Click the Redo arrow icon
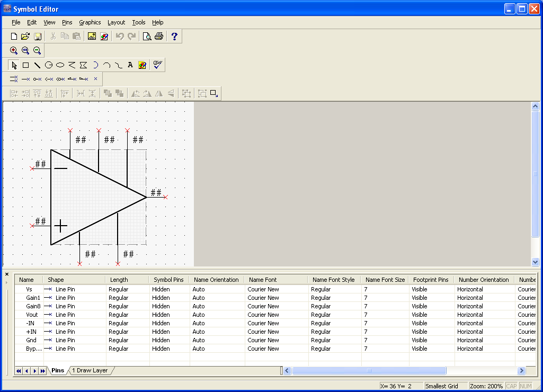 [x=131, y=37]
